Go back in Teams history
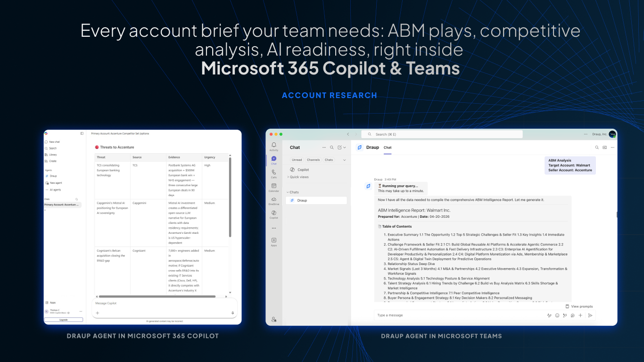 click(x=348, y=134)
